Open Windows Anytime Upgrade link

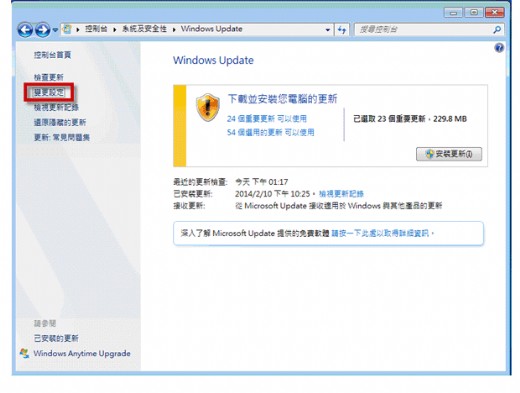pos(82,353)
